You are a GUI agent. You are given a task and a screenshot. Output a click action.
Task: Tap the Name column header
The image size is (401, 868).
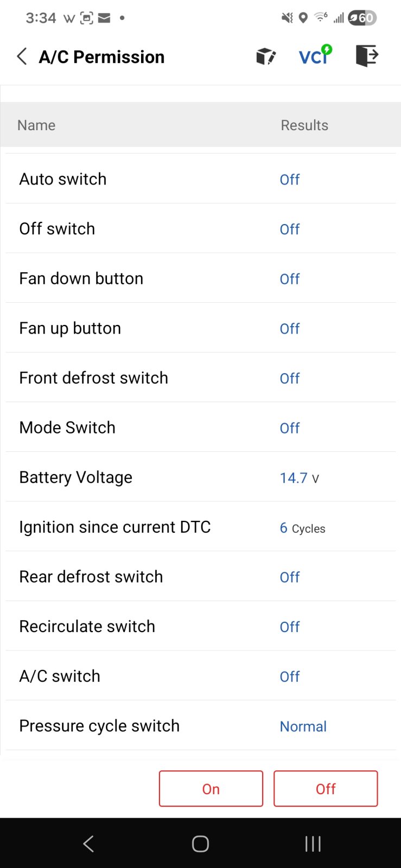(36, 125)
